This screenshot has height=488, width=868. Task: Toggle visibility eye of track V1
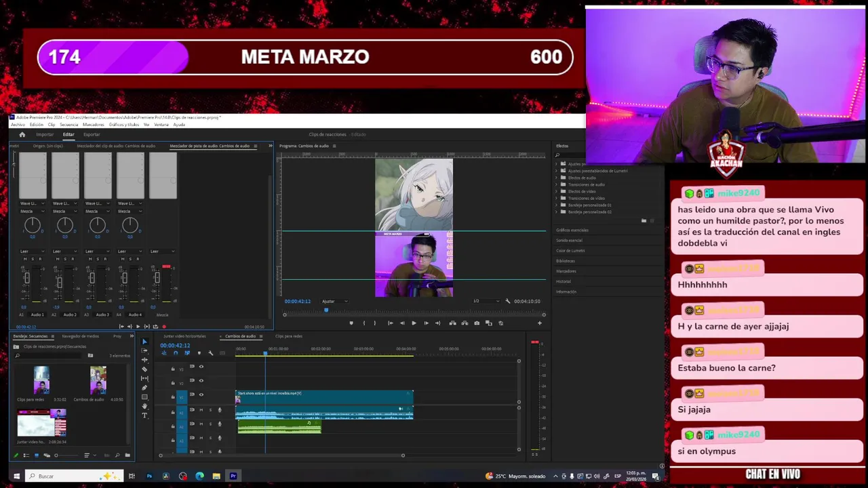coord(201,394)
